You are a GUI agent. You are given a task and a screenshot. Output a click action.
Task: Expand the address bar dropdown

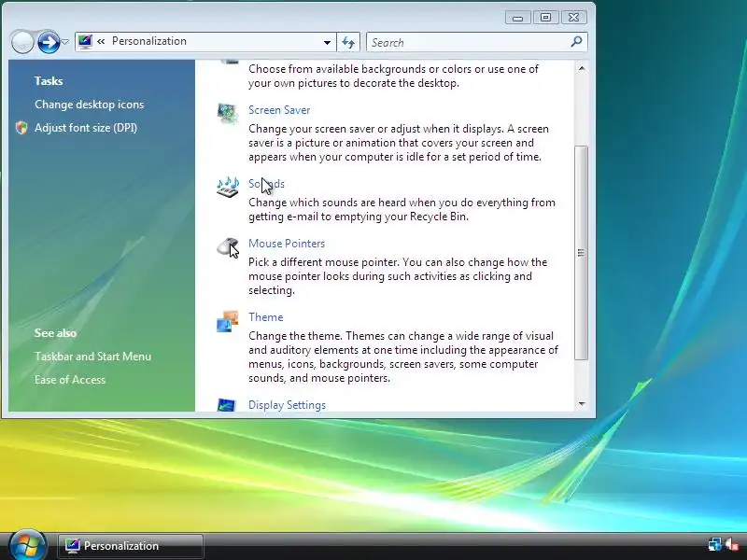327,42
